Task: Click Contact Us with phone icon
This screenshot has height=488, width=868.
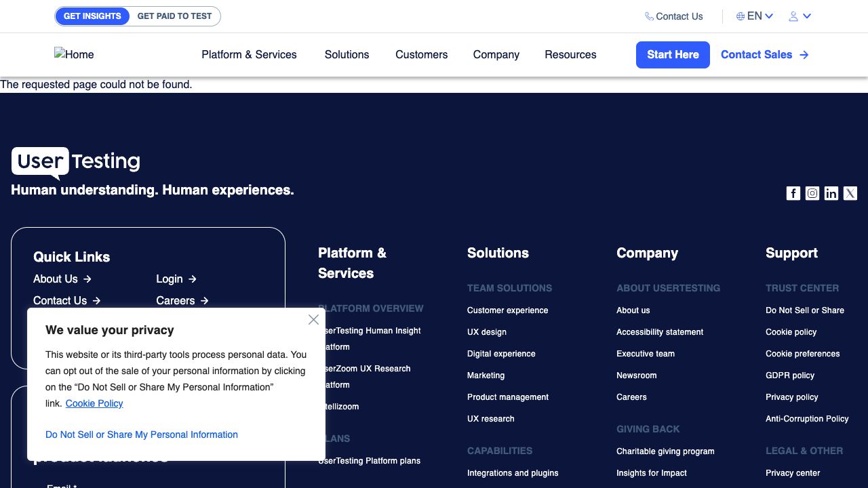Action: point(673,16)
